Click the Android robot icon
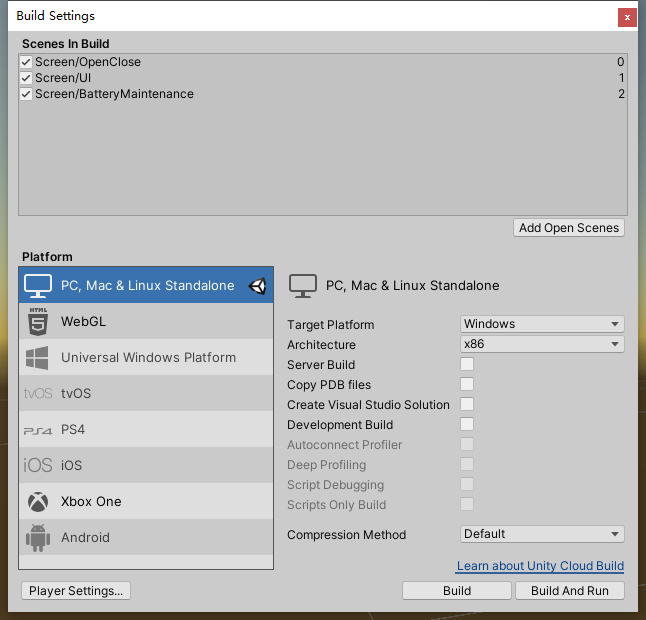The image size is (646, 620). (38, 538)
